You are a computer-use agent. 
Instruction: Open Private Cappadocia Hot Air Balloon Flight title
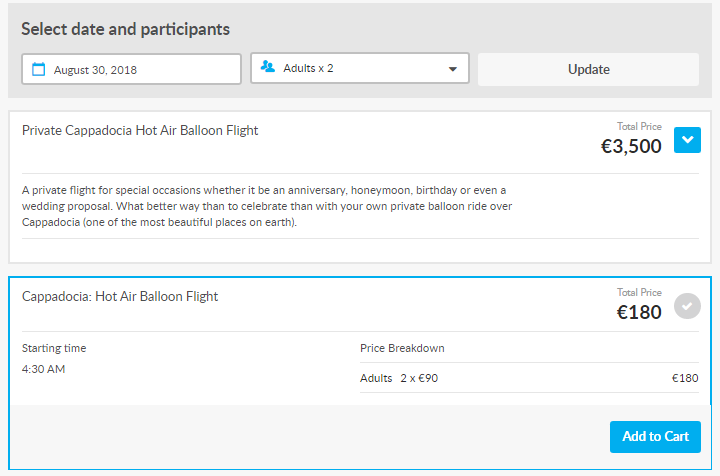click(140, 130)
